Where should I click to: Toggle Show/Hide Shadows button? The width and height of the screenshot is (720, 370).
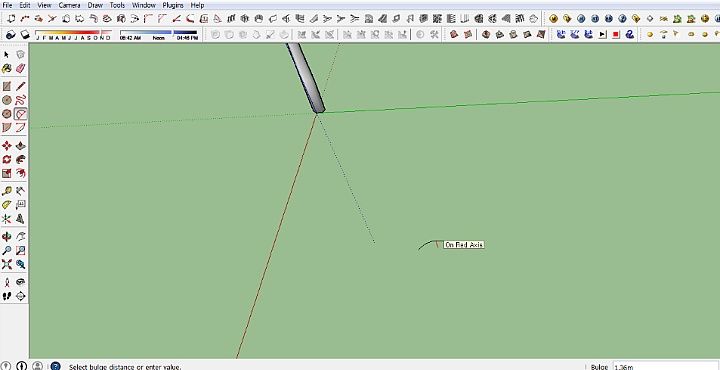pyautogui.click(x=25, y=35)
